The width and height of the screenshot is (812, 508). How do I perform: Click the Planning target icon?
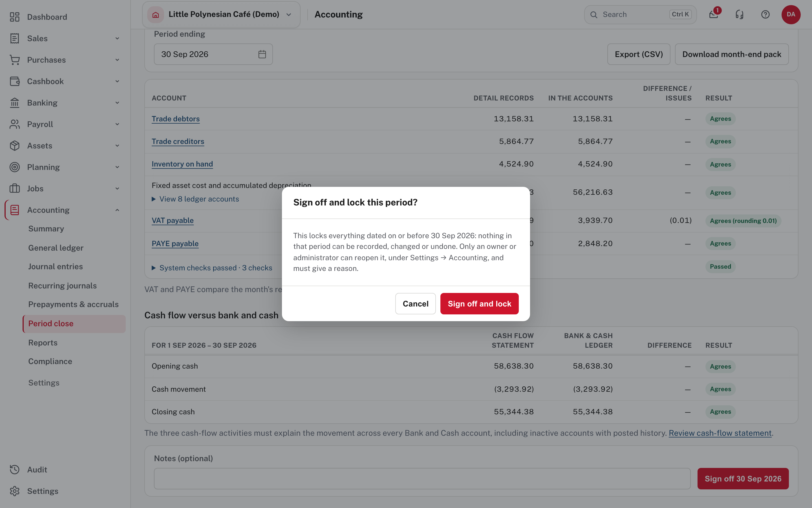coord(14,167)
